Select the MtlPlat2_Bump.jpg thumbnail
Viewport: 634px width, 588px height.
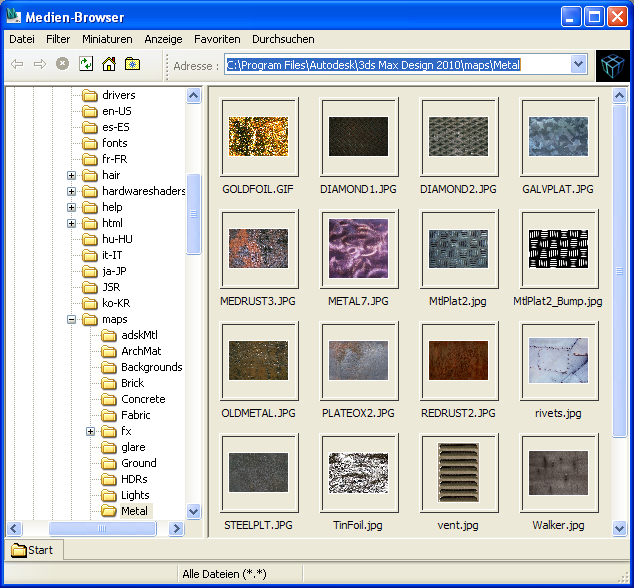pyautogui.click(x=558, y=249)
